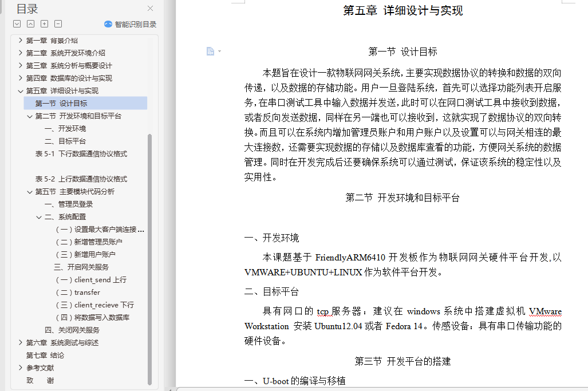Click the outline pane vertical scrollbar
This screenshot has height=391, width=588.
149,259
